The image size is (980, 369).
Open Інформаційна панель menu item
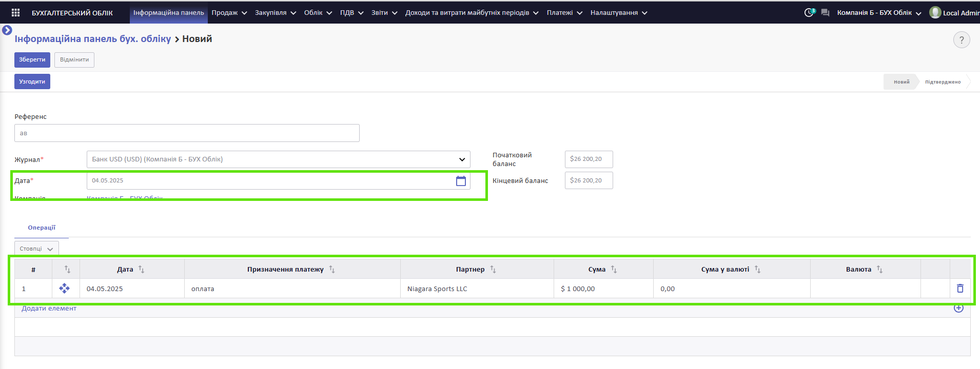[x=169, y=13]
